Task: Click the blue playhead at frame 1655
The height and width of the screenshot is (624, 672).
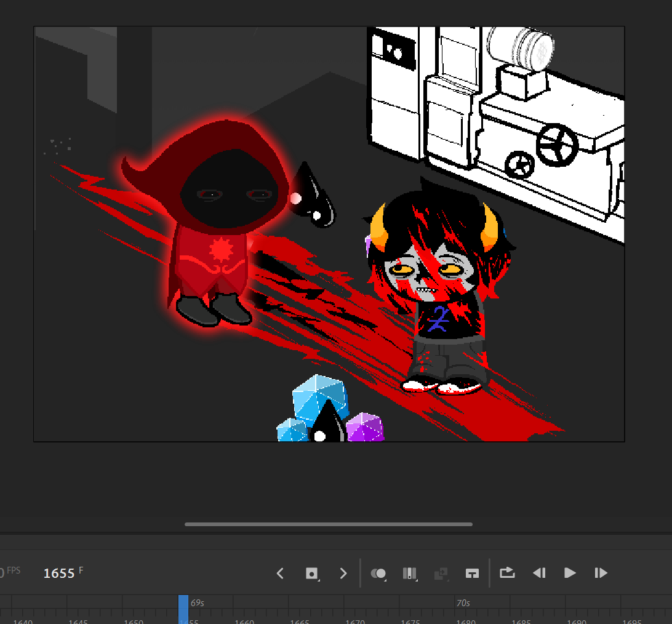Action: 183,609
